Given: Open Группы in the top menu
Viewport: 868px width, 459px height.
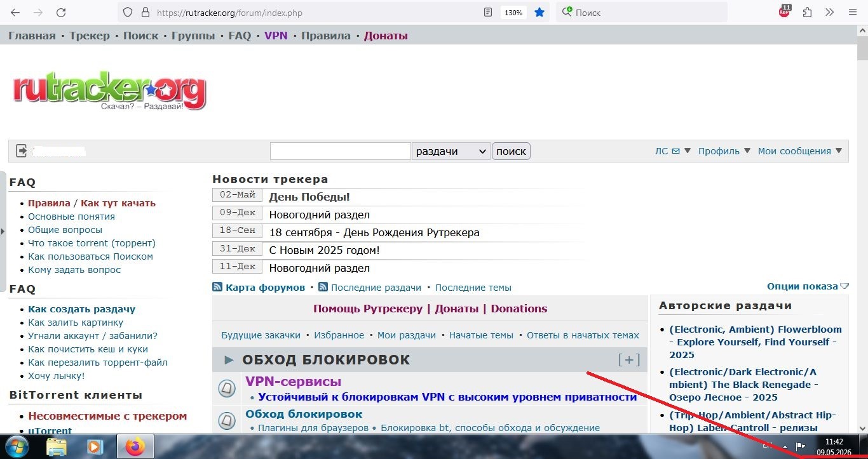Looking at the screenshot, I should (193, 36).
